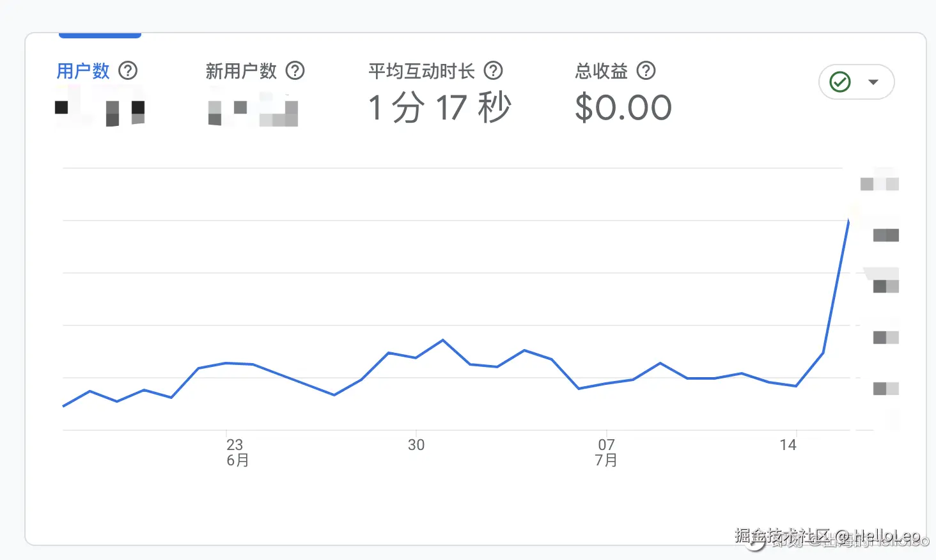Screen dimensions: 936x560
Task: Click the blue active metric indicator bar
Action: pos(100,35)
